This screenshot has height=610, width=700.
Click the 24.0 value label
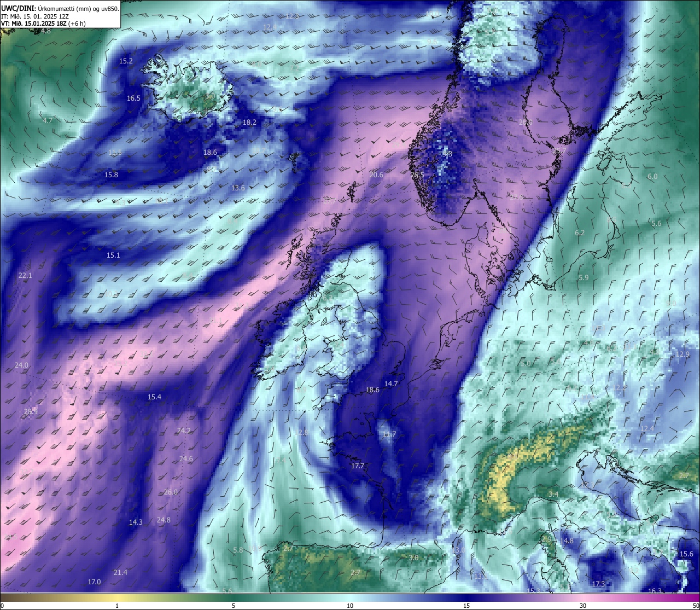(21, 365)
